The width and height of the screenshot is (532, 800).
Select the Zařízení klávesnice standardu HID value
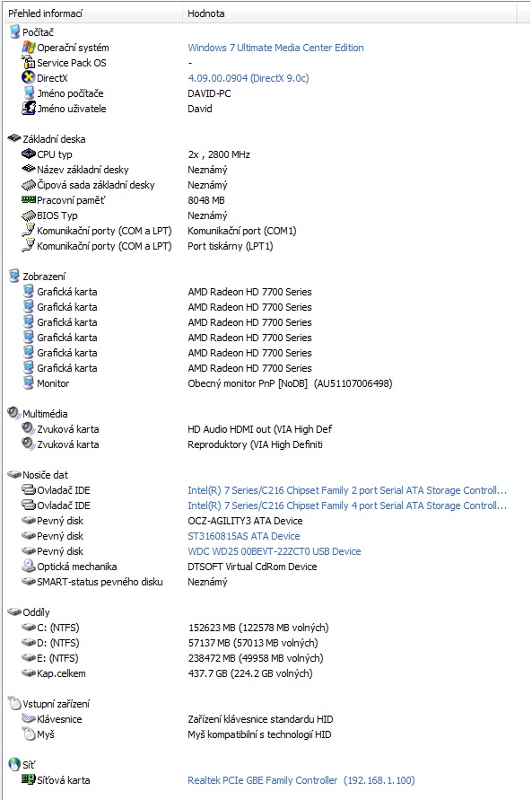[260, 719]
